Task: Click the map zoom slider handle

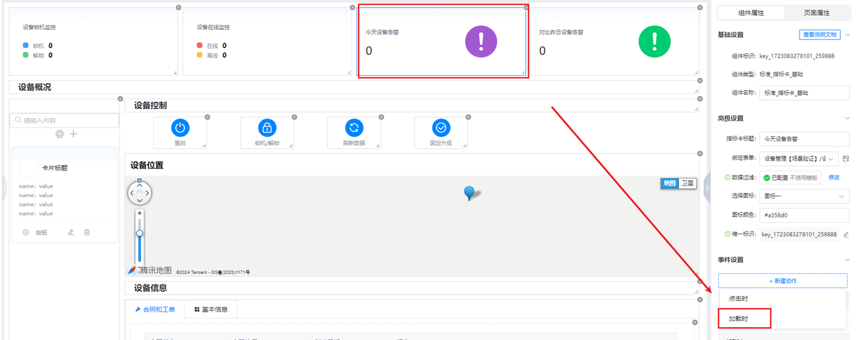Action: [140, 233]
